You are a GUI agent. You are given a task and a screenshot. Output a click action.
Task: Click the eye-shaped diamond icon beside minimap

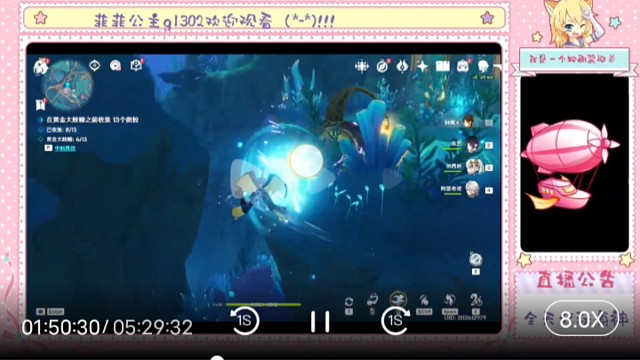coord(95,65)
